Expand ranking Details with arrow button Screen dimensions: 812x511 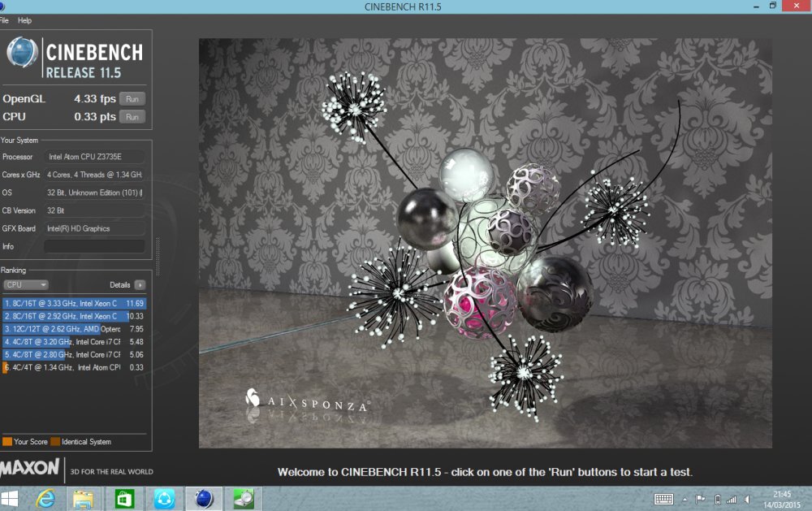(x=140, y=285)
